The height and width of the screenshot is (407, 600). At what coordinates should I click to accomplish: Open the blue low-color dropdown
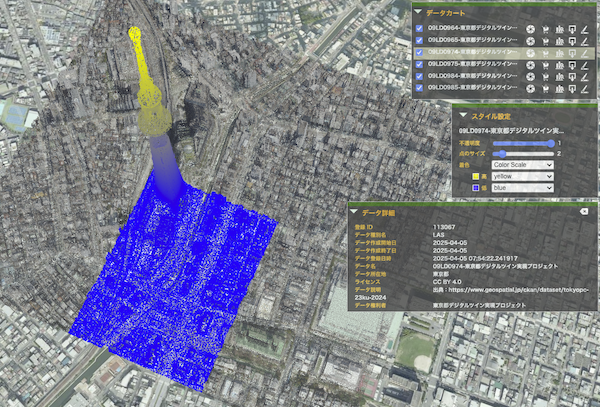pyautogui.click(x=522, y=188)
